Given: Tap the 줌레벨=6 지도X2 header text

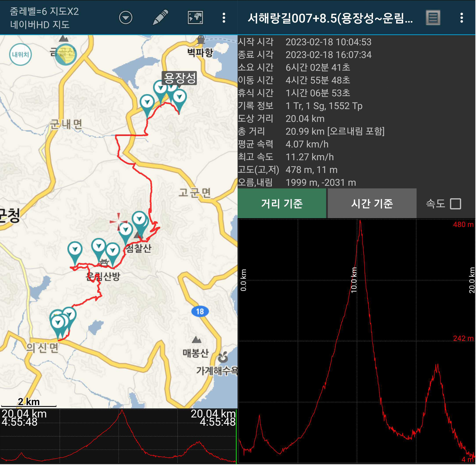Looking at the screenshot, I should [44, 12].
